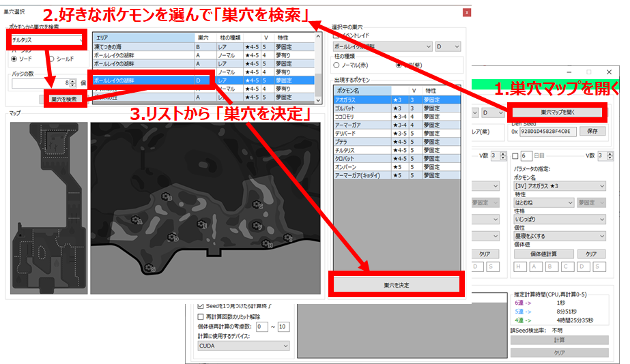The width and height of the screenshot is (630, 364).
Task: Select オンバーン row in Pokémon list
Action: click(397, 167)
